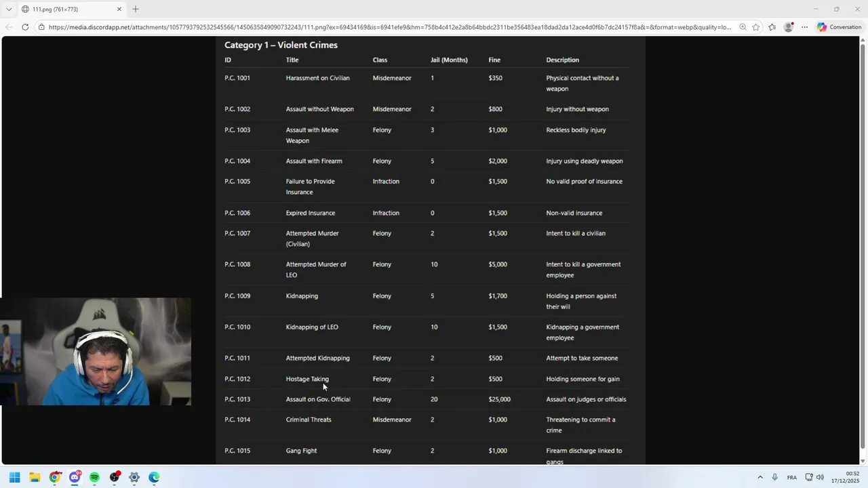Image resolution: width=868 pixels, height=488 pixels.
Task: Open the tab actions dropdown in Edge
Action: pyautogui.click(x=9, y=9)
